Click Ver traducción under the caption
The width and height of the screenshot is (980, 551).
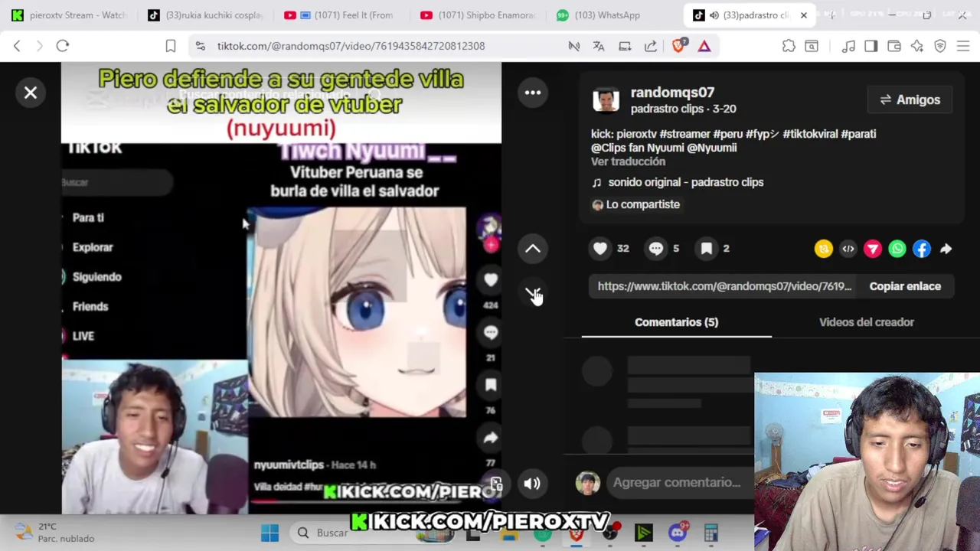tap(628, 161)
